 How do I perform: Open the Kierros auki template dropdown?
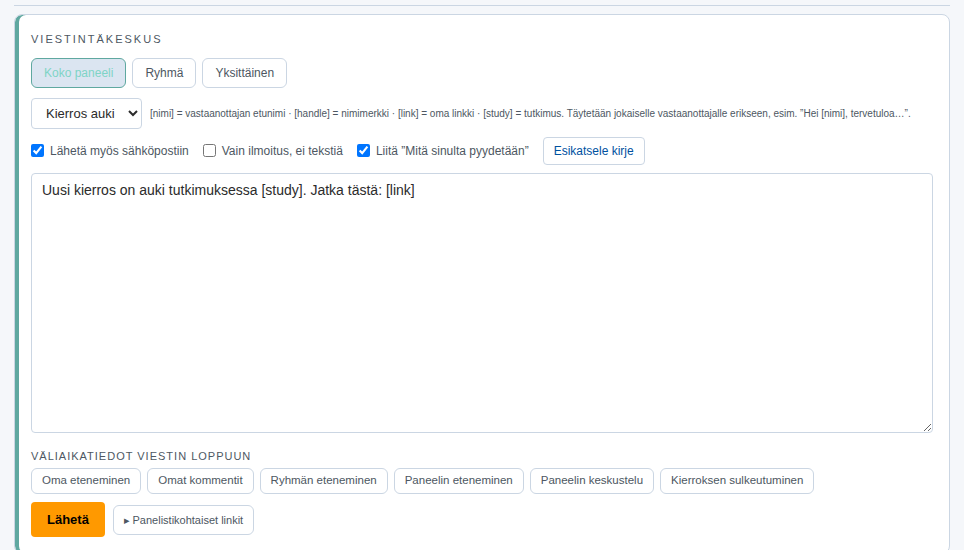click(87, 114)
